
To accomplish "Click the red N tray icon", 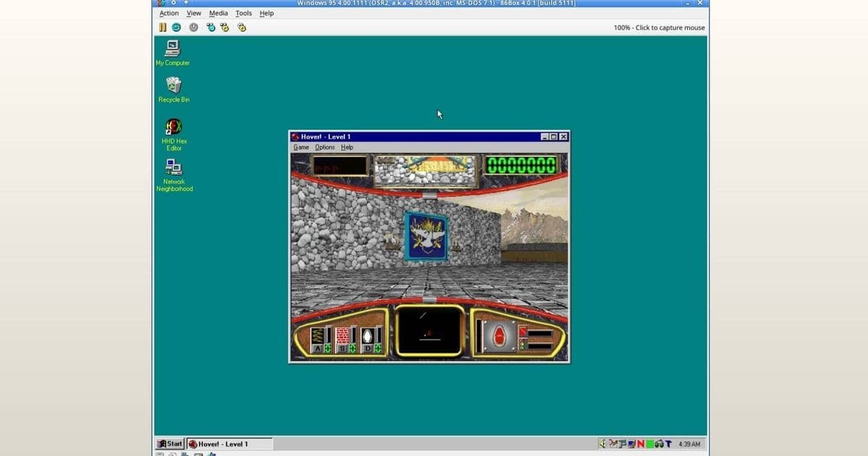I will (x=640, y=444).
